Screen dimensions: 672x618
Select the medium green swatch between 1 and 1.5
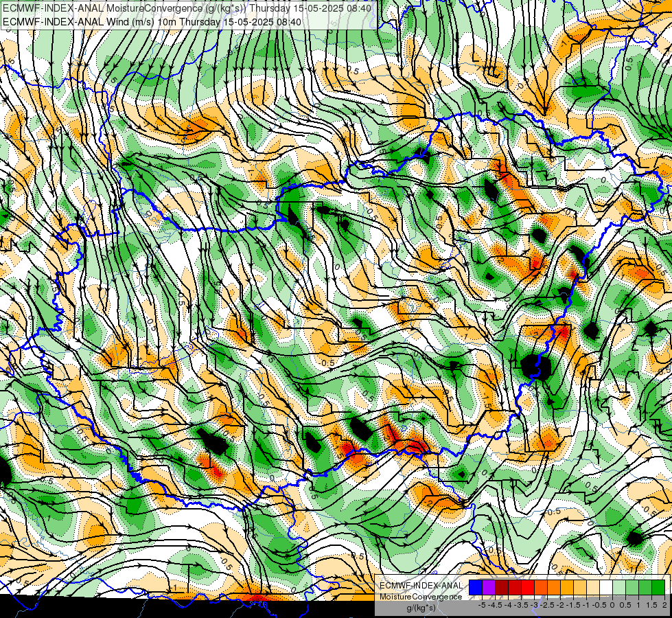(x=645, y=587)
